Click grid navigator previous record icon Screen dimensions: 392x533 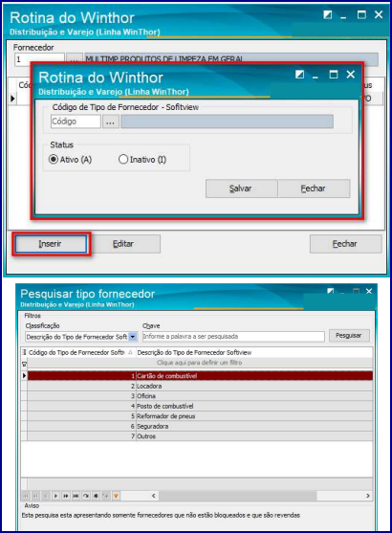click(x=46, y=496)
